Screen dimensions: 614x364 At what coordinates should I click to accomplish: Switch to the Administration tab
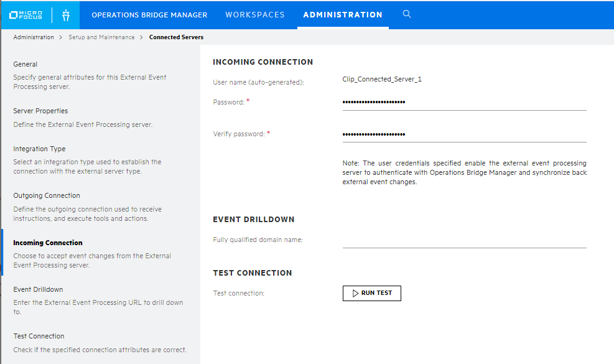(x=343, y=15)
